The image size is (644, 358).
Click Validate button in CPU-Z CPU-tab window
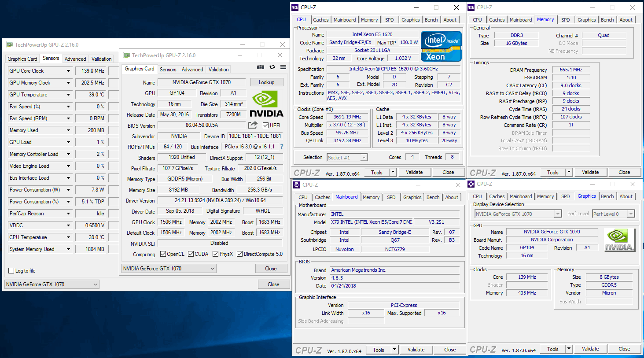(x=414, y=172)
